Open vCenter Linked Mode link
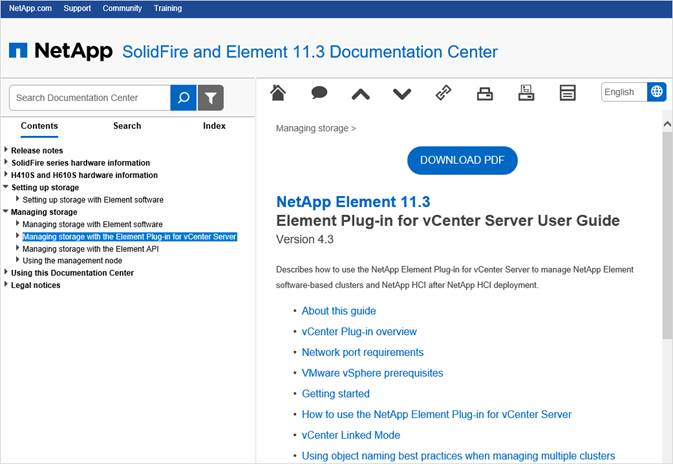Screen dimensions: 673x464 pyautogui.click(x=351, y=435)
